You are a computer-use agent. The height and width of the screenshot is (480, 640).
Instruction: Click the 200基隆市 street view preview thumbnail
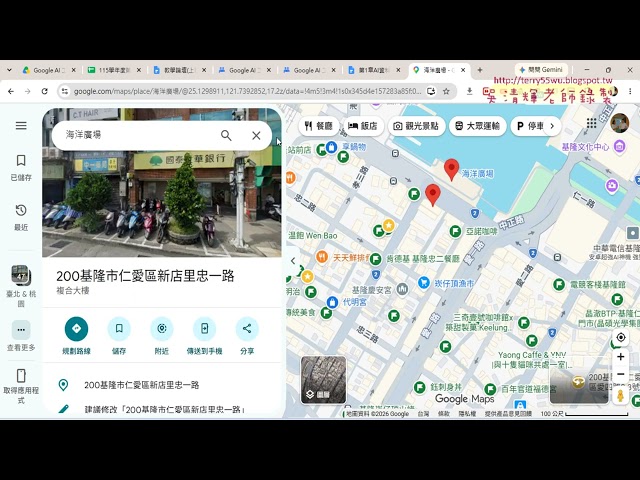pos(579,383)
